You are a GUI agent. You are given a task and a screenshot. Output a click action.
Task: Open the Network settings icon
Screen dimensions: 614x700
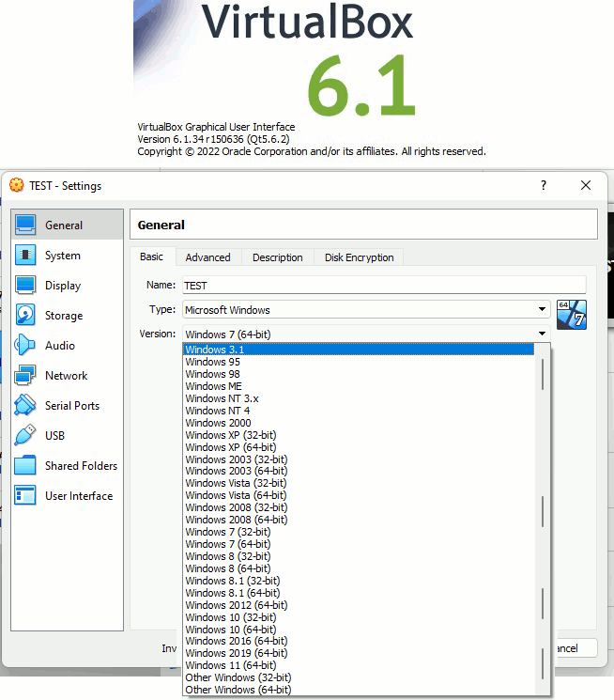pos(25,376)
